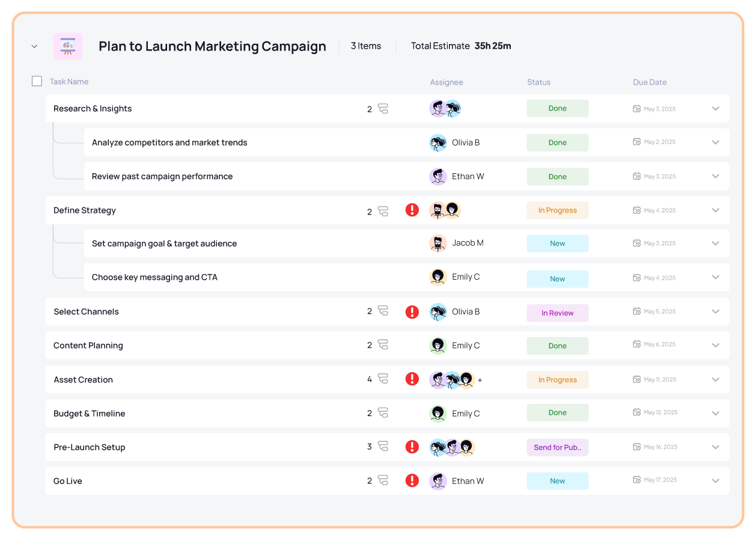Viewport: 756px width, 540px height.
Task: Open Done status on Research & Insights
Action: pyautogui.click(x=558, y=109)
